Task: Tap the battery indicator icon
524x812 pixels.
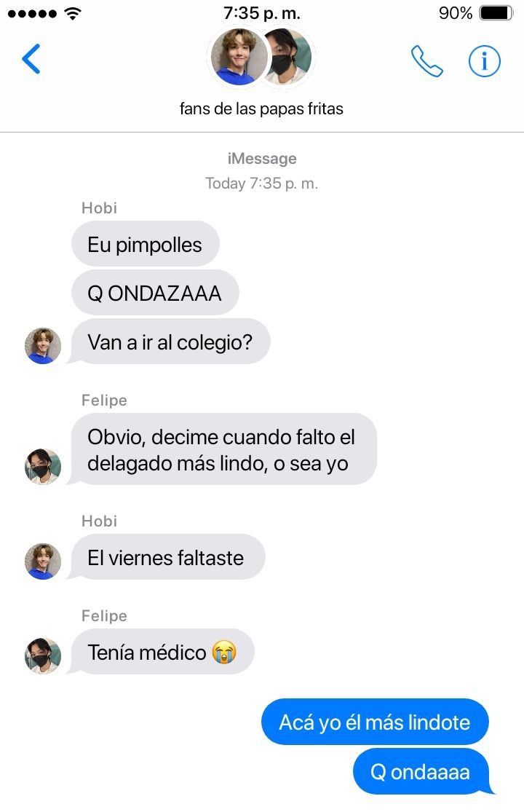Action: (496, 13)
